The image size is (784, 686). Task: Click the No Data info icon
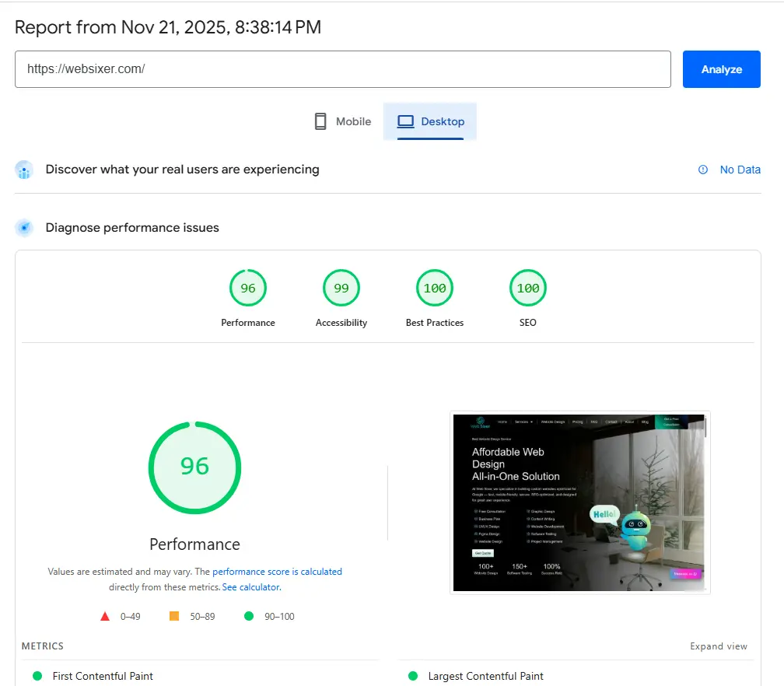coord(703,170)
